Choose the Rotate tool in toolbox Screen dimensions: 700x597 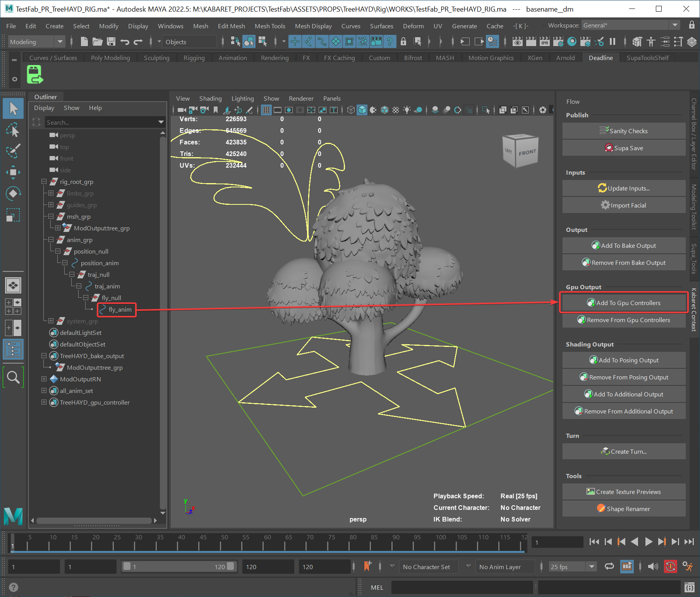click(13, 193)
